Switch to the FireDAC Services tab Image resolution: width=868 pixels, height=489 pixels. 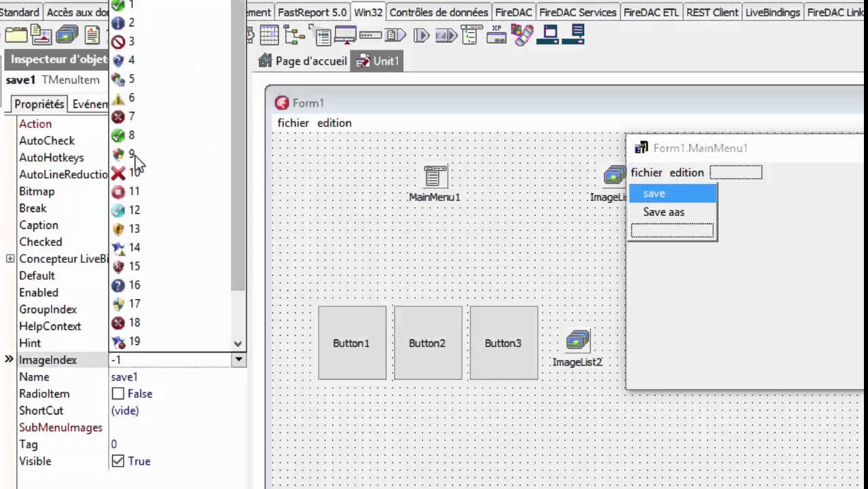578,12
